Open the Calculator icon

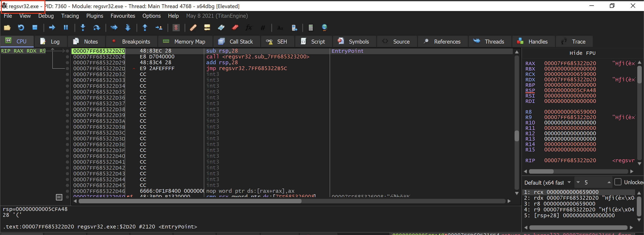click(x=311, y=27)
